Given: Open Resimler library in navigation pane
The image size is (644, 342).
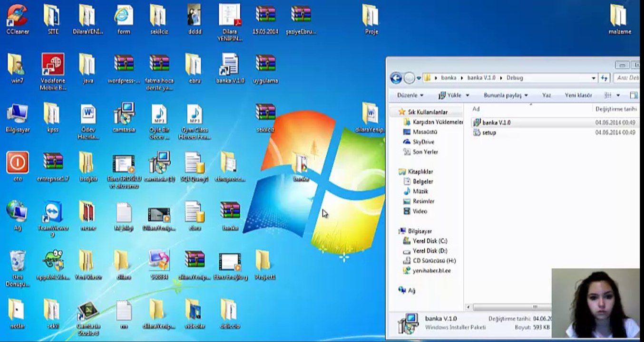Looking at the screenshot, I should [x=423, y=201].
